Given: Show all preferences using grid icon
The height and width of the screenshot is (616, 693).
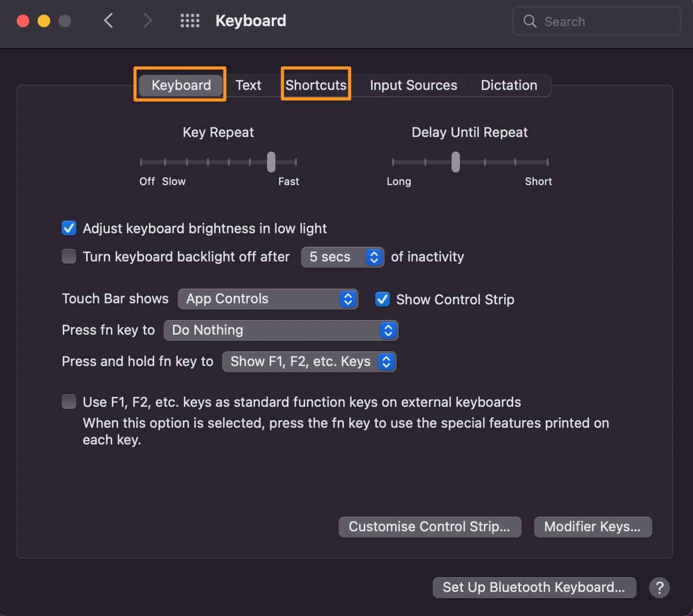Looking at the screenshot, I should pyautogui.click(x=190, y=21).
